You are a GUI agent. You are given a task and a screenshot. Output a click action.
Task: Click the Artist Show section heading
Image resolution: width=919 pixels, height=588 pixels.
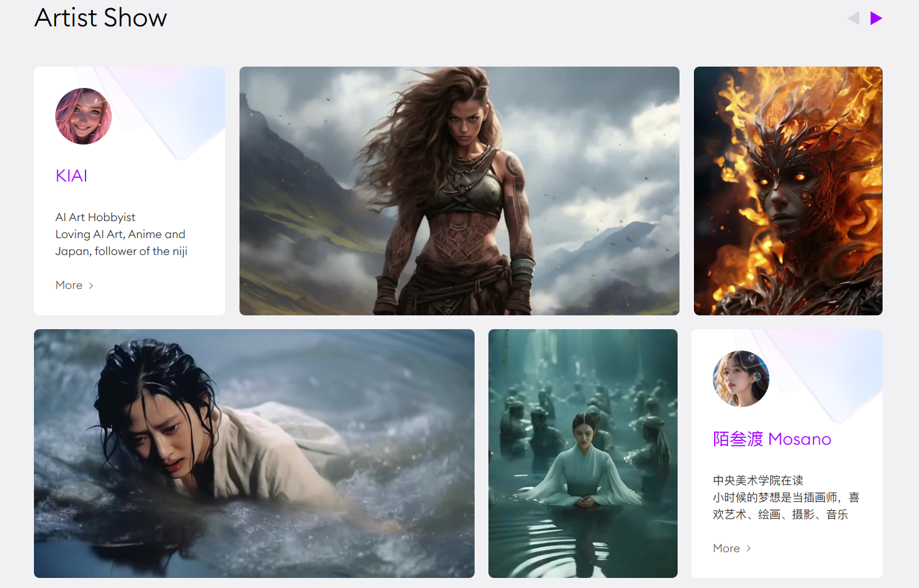point(101,18)
